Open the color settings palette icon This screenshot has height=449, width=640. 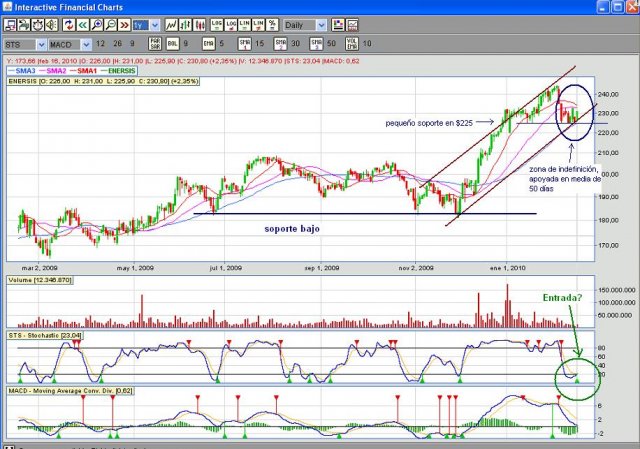tap(338, 25)
